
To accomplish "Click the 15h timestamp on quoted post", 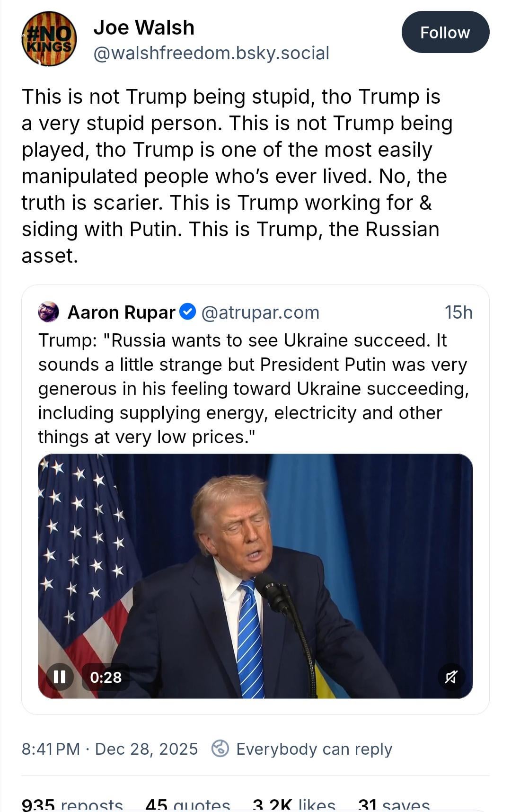I will coord(458,312).
